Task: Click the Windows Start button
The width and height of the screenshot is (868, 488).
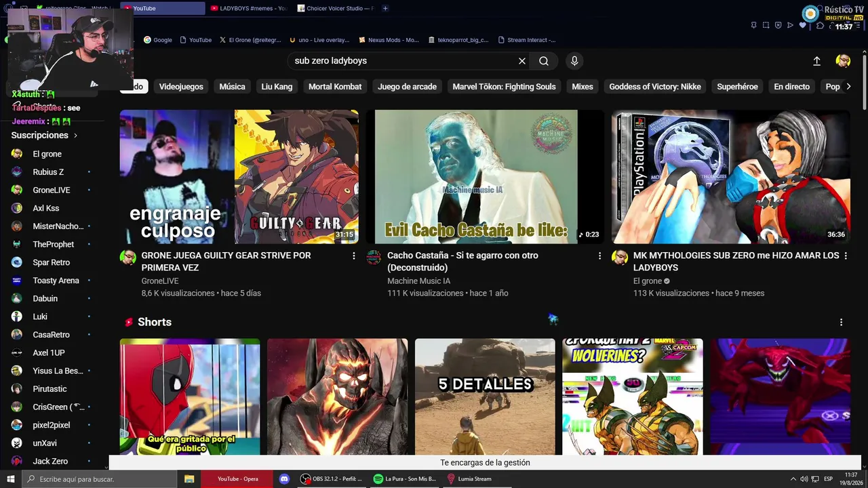Action: (x=10, y=479)
